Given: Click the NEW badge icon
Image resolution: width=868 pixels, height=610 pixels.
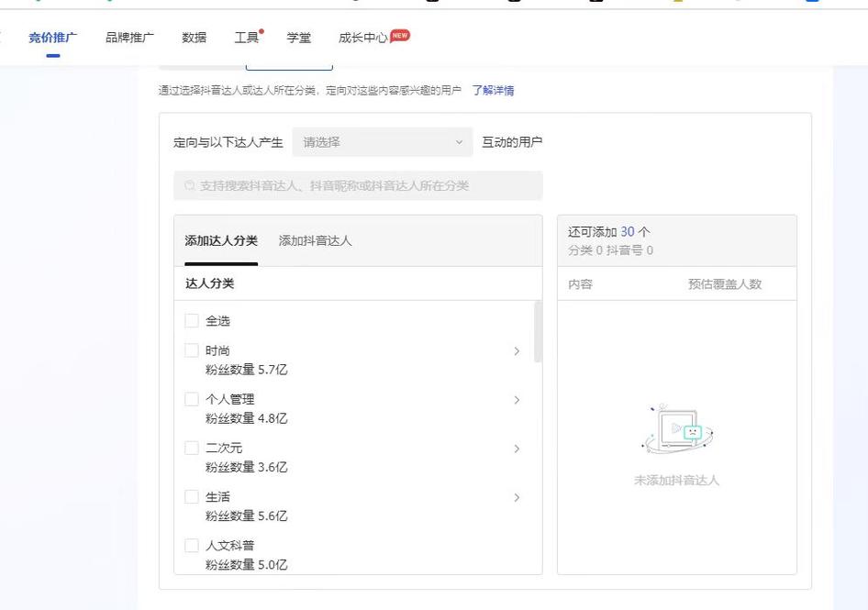Looking at the screenshot, I should tap(400, 36).
